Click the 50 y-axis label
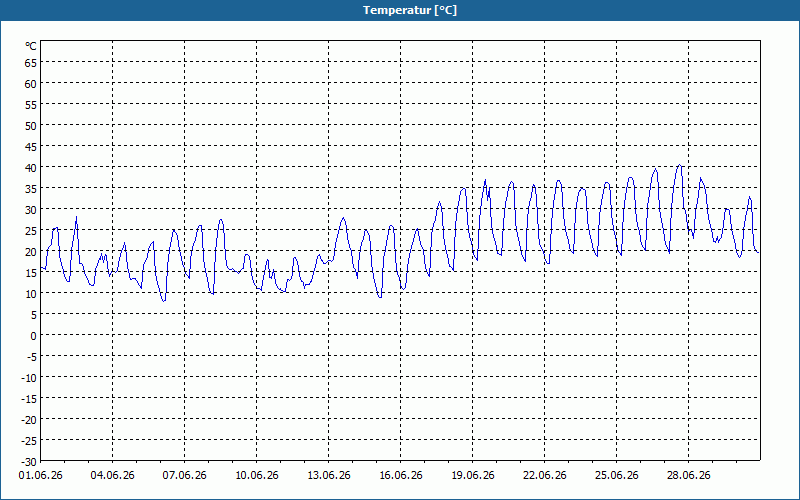The width and height of the screenshot is (800, 500). [31, 126]
